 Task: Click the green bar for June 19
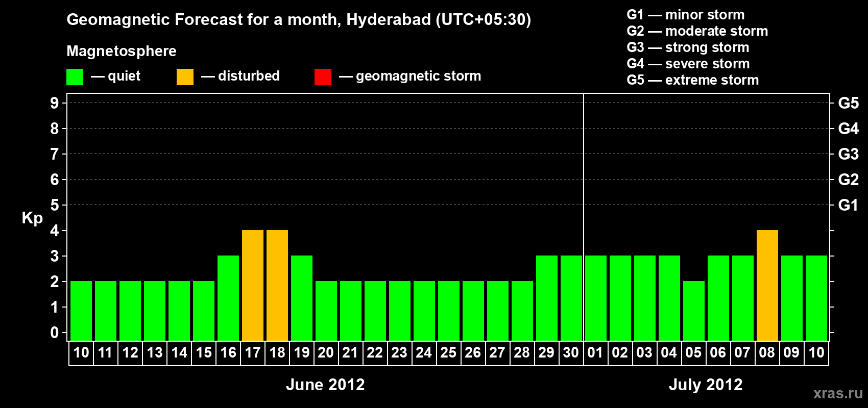click(x=302, y=298)
